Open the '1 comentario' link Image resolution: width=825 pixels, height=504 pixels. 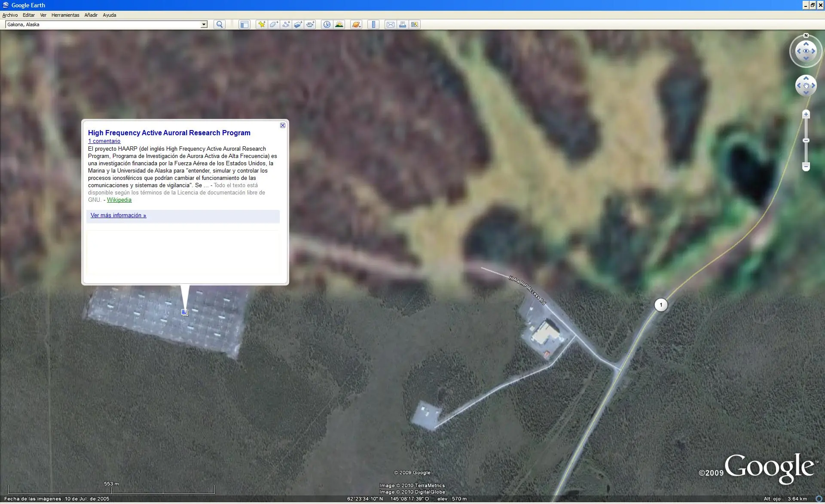tap(104, 141)
